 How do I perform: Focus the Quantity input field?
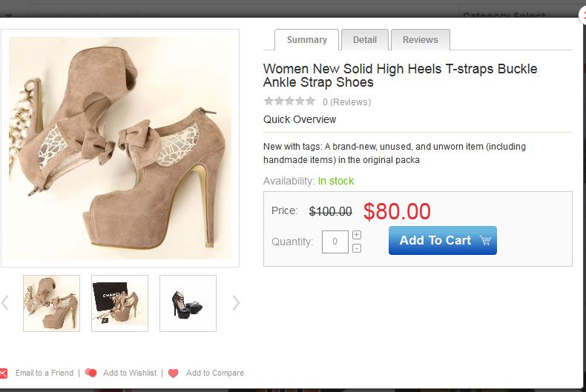(335, 242)
